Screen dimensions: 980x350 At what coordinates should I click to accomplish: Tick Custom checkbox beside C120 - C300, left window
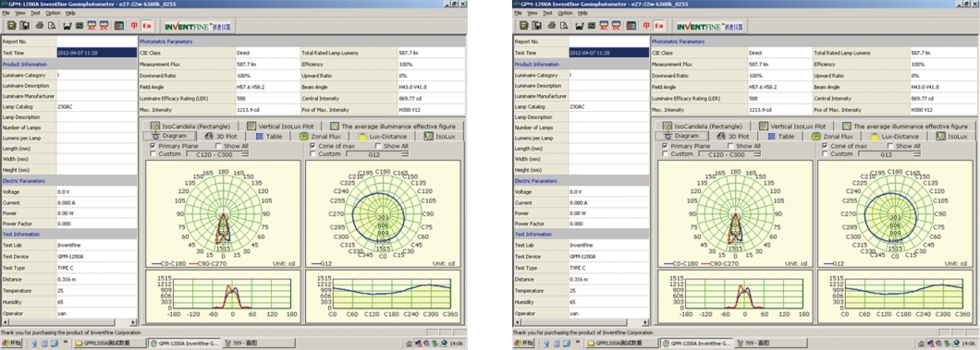(153, 153)
